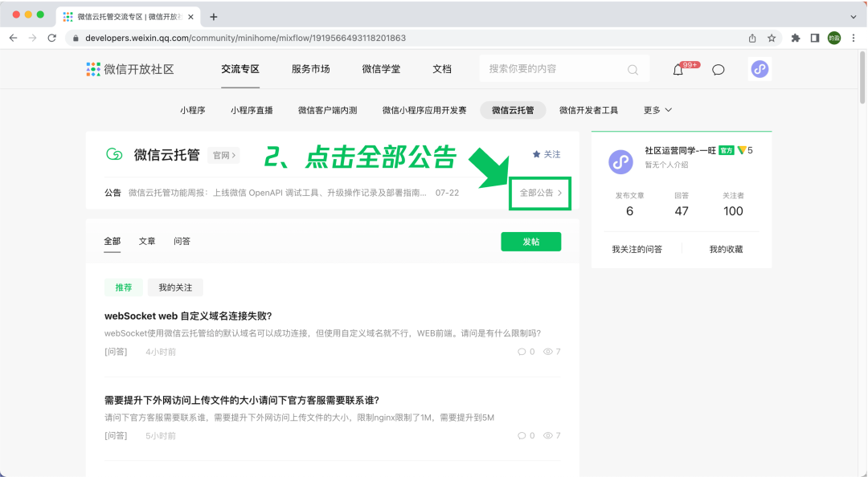This screenshot has width=868, height=477.
Task: Show only 问答 posts
Action: 182,241
